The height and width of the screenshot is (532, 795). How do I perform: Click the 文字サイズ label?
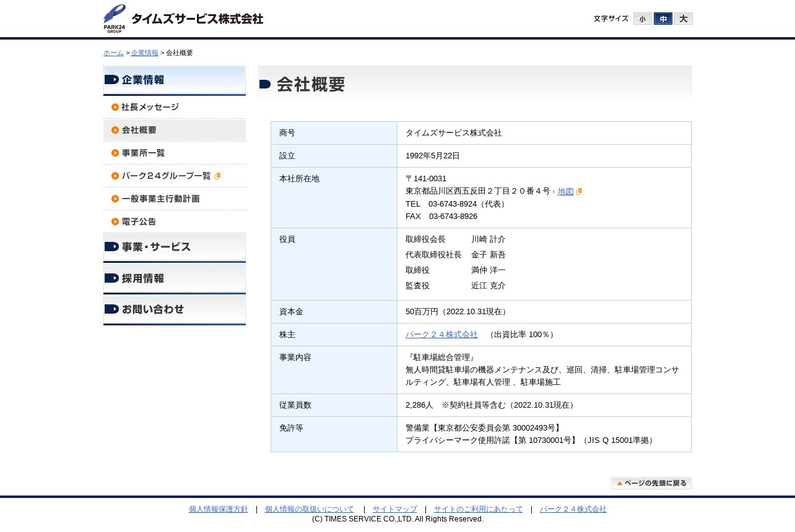point(611,19)
